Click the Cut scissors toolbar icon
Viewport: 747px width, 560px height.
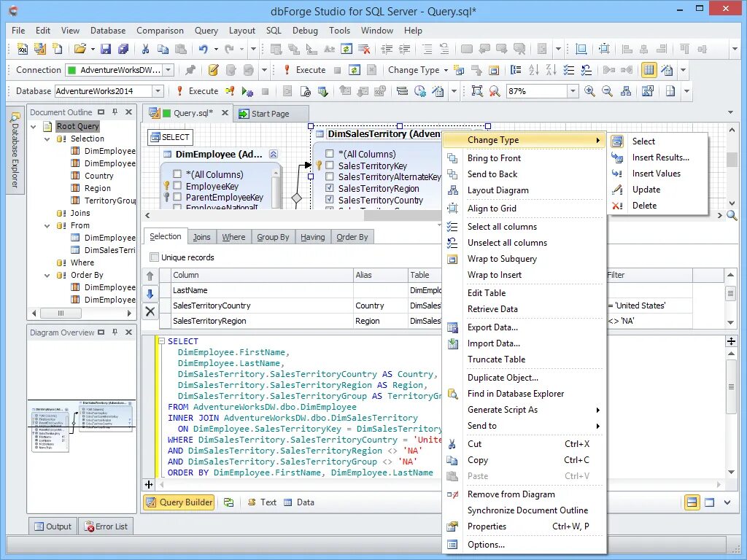(145, 49)
